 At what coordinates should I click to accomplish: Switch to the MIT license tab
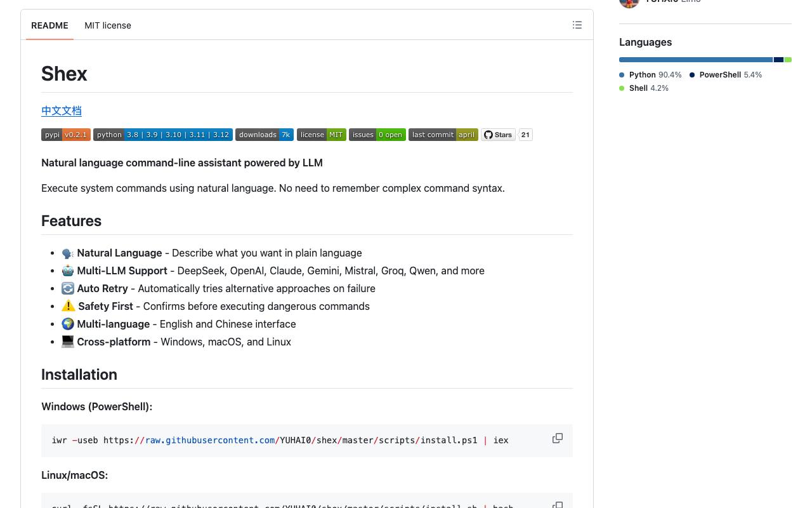tap(108, 25)
